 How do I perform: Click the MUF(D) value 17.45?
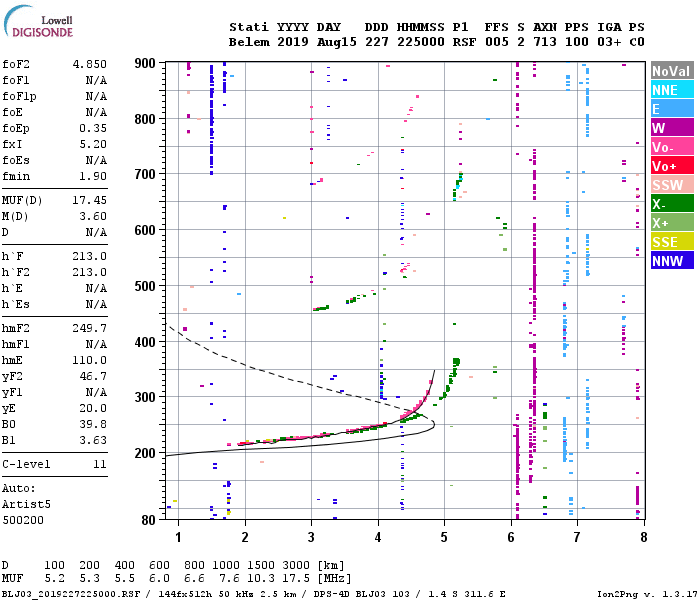click(x=90, y=200)
